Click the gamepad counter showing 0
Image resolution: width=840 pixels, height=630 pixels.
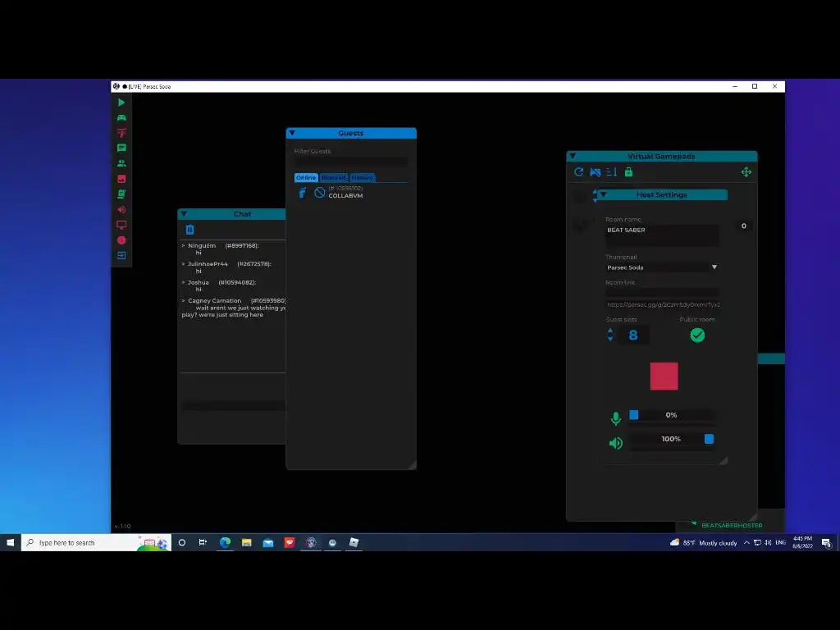(743, 226)
